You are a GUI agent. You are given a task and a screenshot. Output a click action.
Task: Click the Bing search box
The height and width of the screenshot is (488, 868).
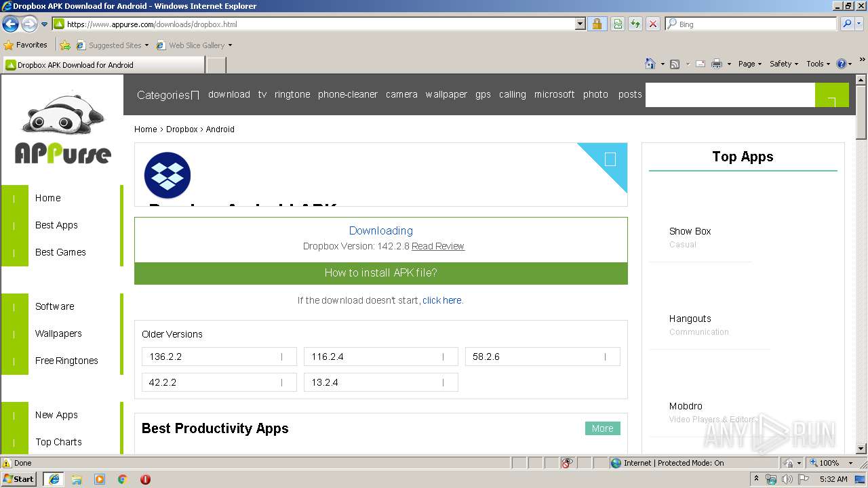(751, 24)
